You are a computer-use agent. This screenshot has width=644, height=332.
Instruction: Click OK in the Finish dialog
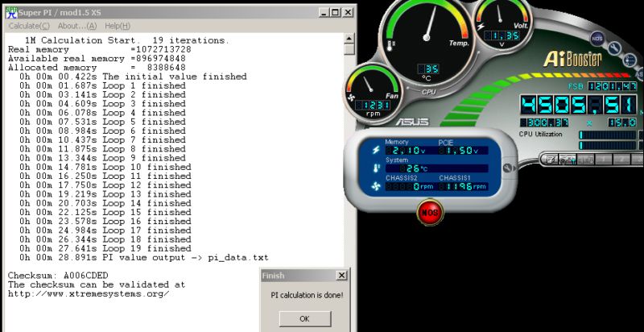pos(305,319)
